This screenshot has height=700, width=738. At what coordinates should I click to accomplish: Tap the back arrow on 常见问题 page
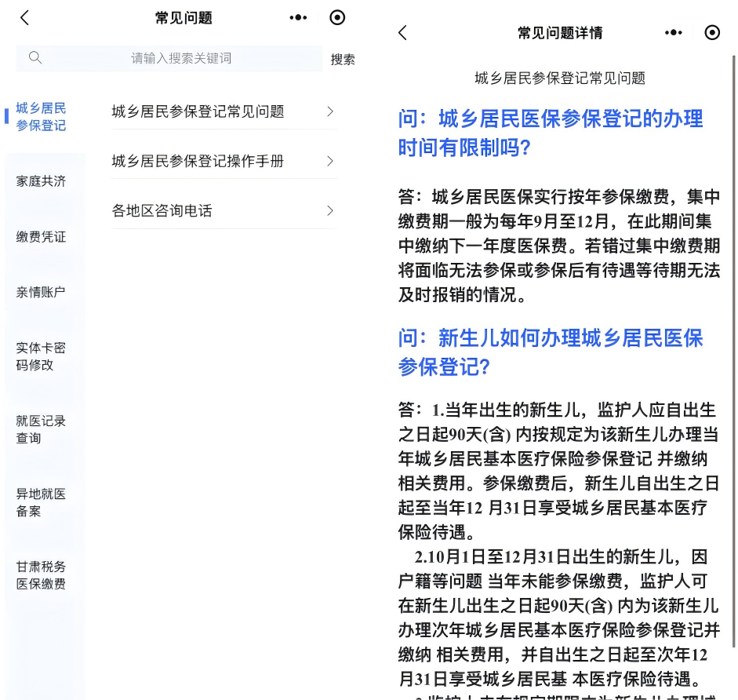pos(24,17)
